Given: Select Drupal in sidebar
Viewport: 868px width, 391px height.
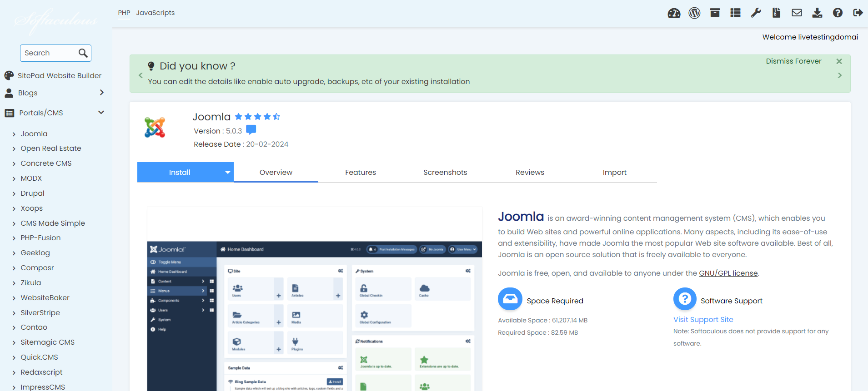Looking at the screenshot, I should click(x=32, y=193).
